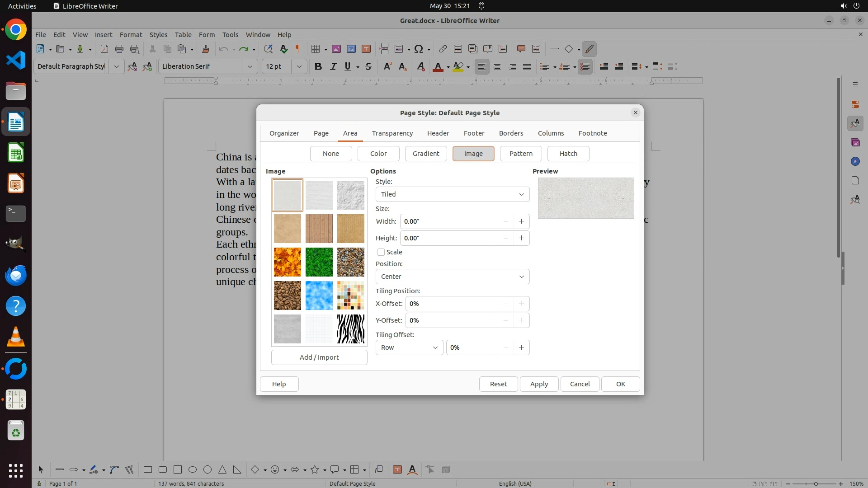Open Navigator from the sidebar
868x488 pixels.
(x=855, y=161)
